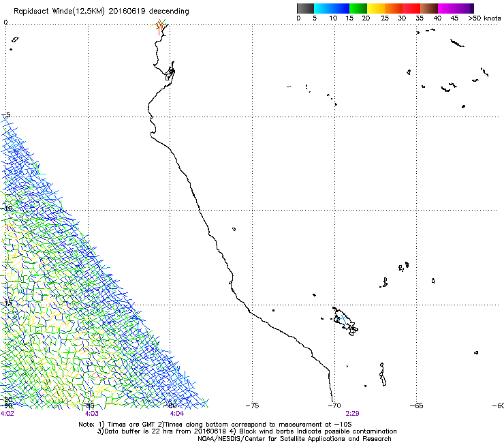Viewport: 504px width, 443px height.
Task: Click the small island outline near -76 longitude
Action: [234, 229]
